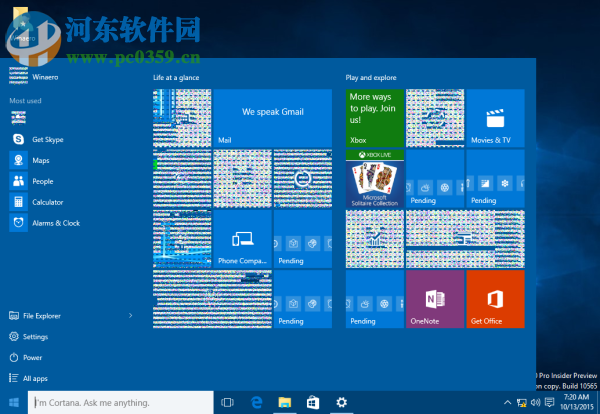Click the Get Office tile

(x=495, y=299)
